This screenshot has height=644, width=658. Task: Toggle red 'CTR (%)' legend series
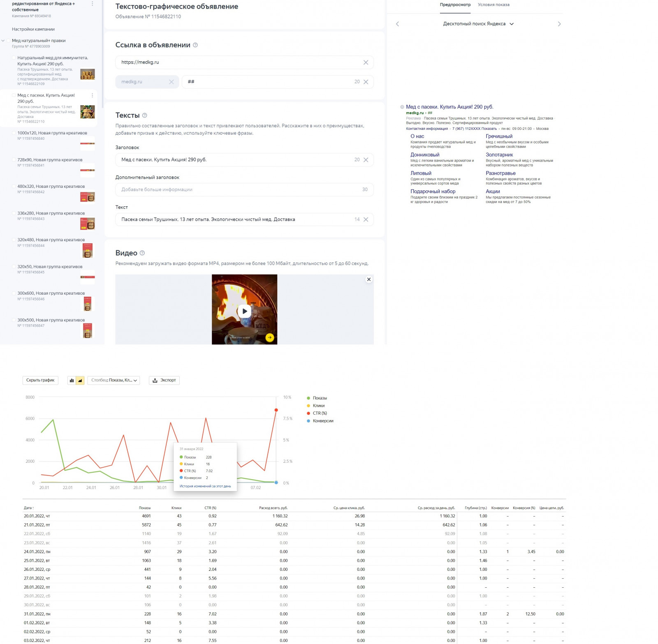click(317, 413)
